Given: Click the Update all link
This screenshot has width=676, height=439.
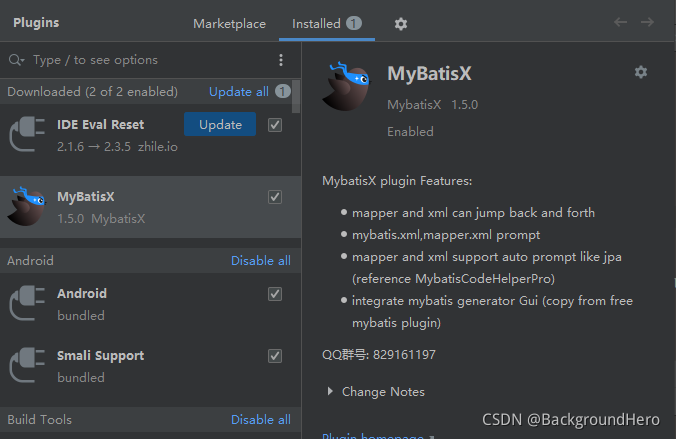Looking at the screenshot, I should coord(239,92).
